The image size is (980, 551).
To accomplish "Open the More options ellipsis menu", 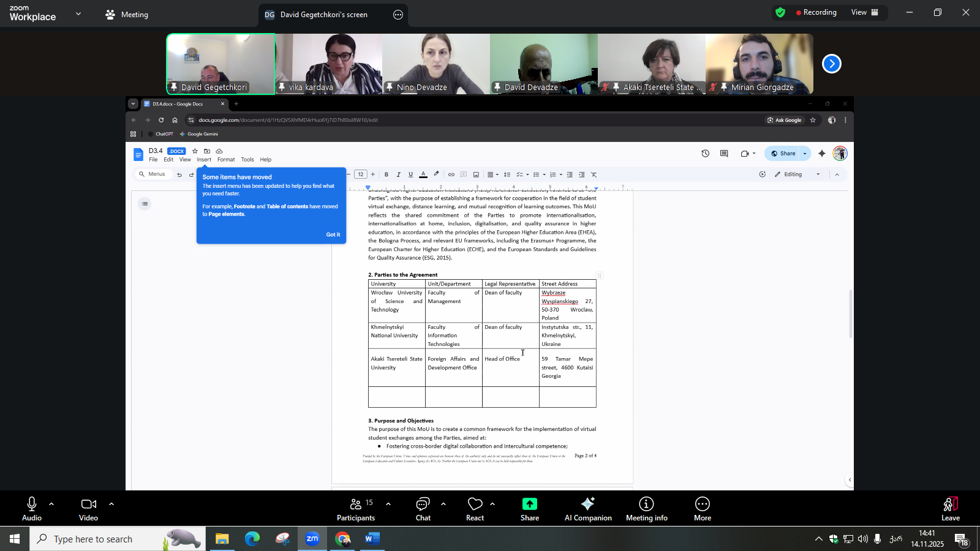I will pyautogui.click(x=702, y=509).
